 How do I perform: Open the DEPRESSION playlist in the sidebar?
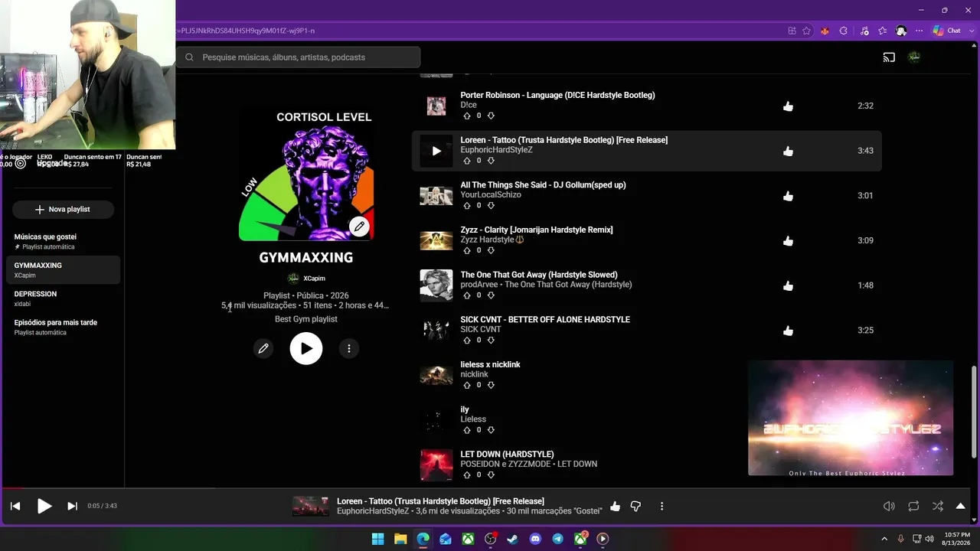tap(62, 298)
